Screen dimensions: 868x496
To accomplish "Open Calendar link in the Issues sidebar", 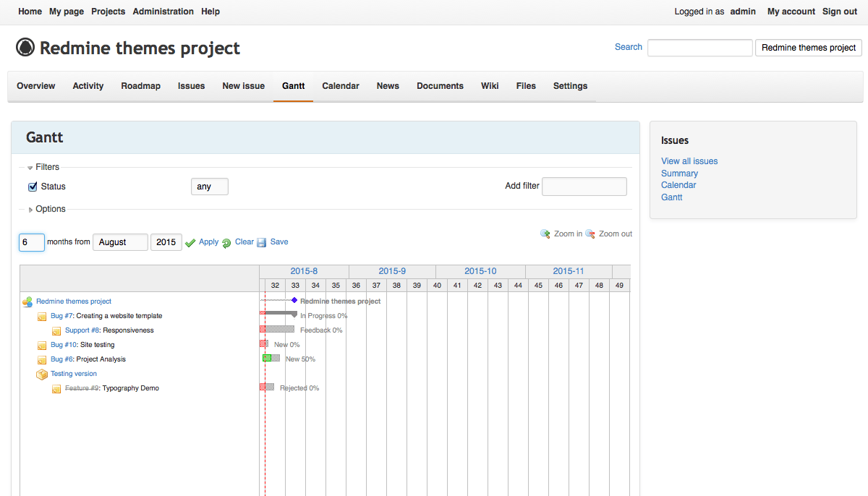I will (x=678, y=185).
